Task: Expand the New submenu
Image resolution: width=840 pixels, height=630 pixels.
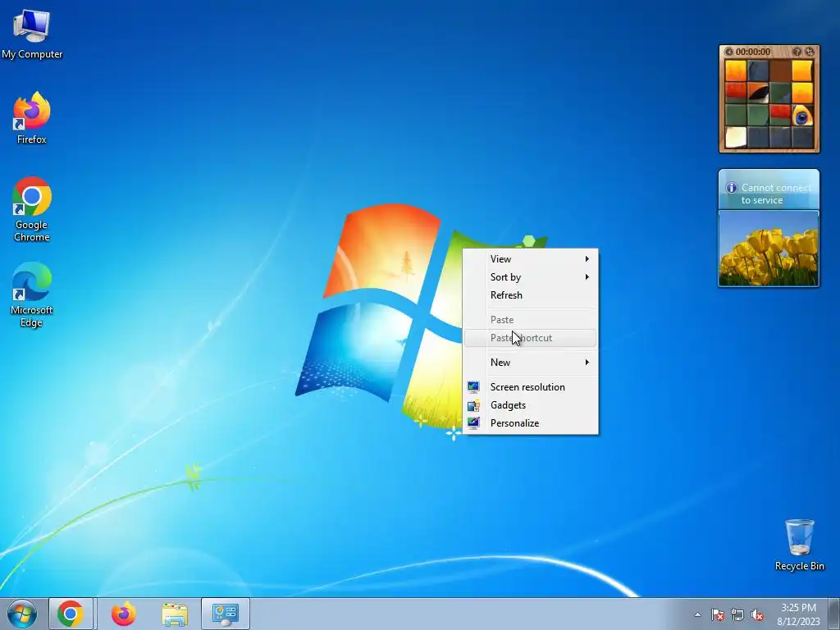Action: click(x=531, y=362)
